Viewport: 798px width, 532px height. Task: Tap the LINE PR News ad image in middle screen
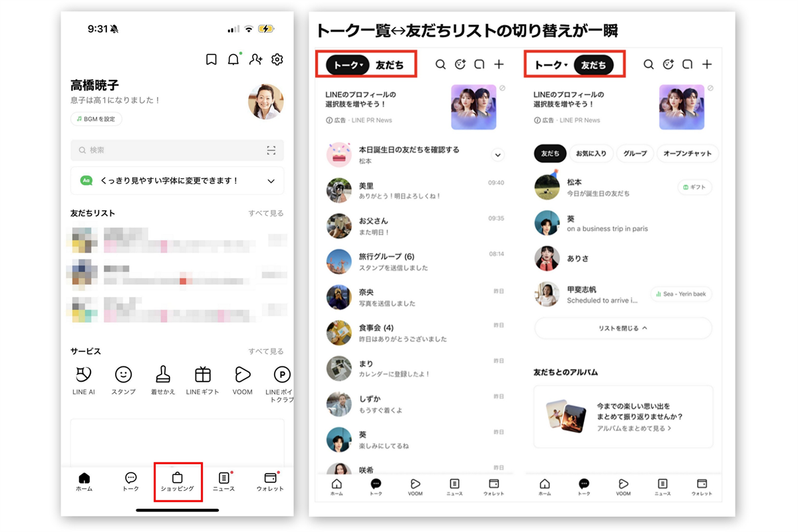(x=473, y=107)
